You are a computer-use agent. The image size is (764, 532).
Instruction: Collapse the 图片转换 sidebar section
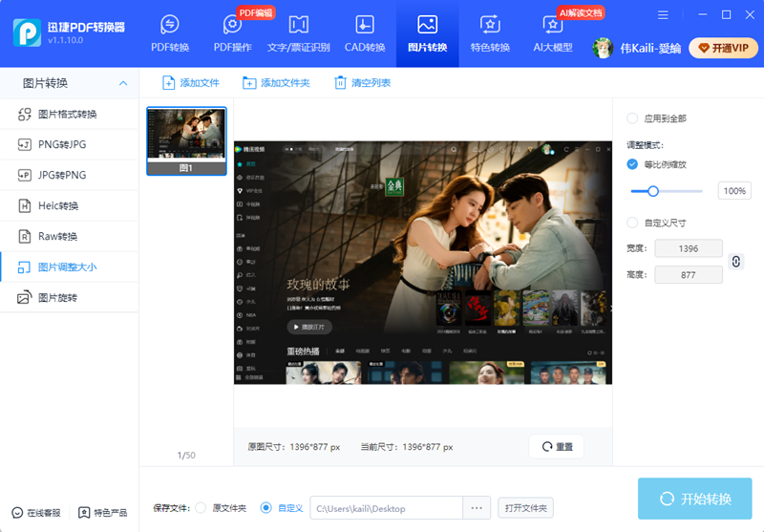(x=123, y=83)
